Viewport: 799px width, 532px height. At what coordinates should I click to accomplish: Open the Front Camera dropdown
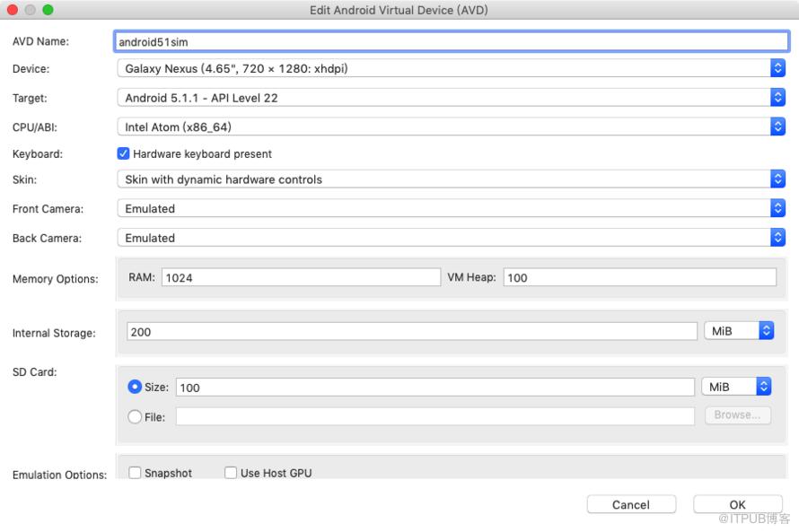(452, 208)
